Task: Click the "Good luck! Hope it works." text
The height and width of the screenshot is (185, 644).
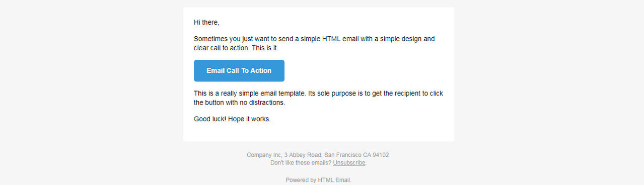Action: [x=232, y=119]
